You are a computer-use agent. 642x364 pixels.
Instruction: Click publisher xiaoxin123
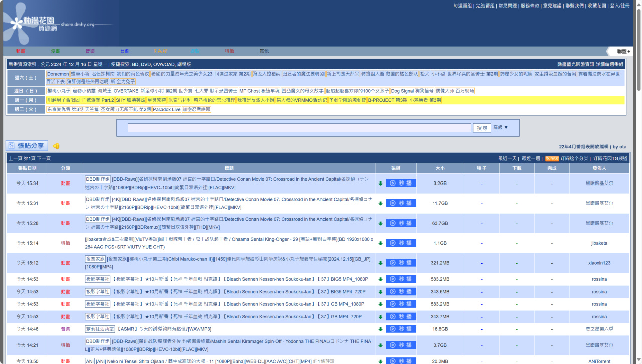point(599,263)
